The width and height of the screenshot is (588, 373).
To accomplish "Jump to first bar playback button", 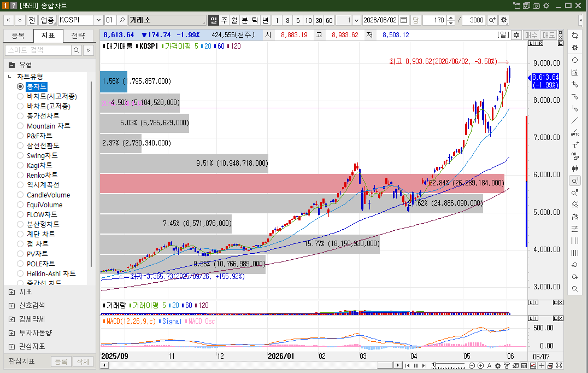I will [407, 365].
